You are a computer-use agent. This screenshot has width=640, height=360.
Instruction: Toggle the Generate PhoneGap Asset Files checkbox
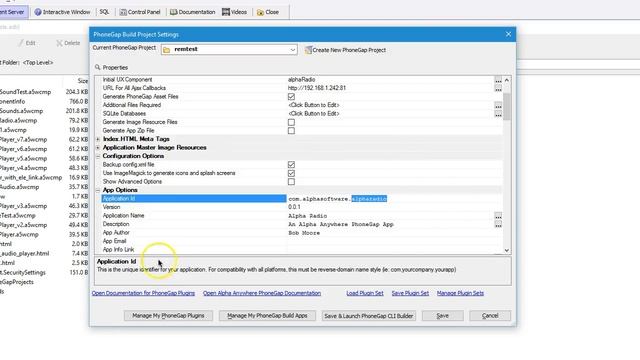click(x=291, y=97)
